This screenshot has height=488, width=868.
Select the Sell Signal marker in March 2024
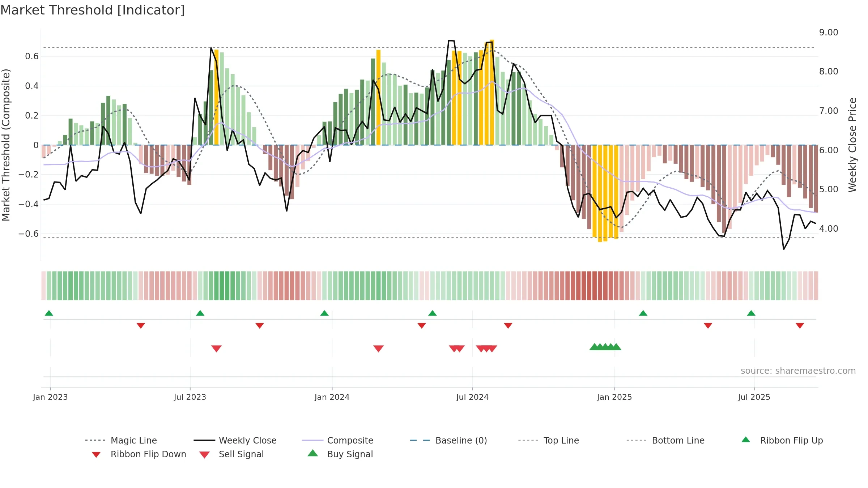coord(378,348)
